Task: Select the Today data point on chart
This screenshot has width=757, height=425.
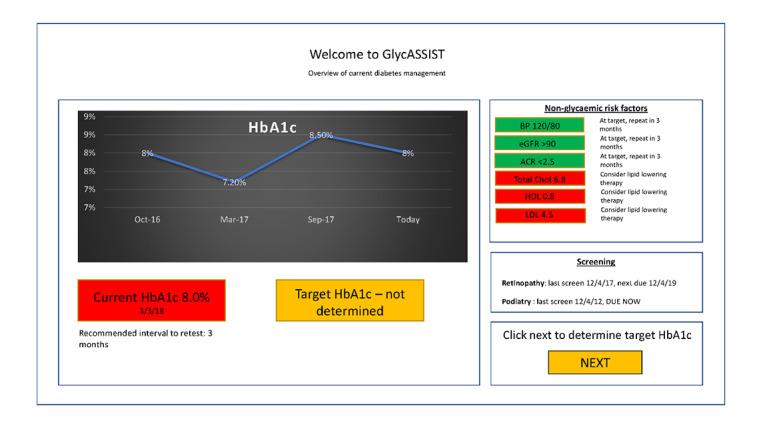Action: pos(407,153)
